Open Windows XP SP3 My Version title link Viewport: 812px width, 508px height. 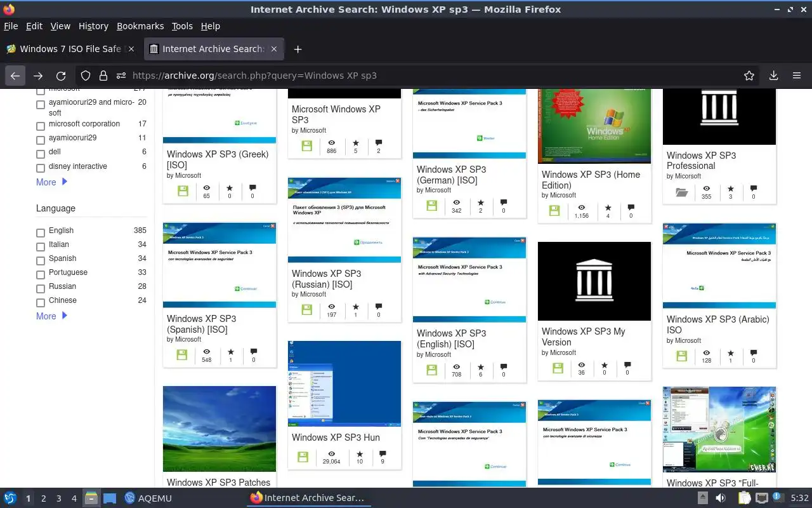(584, 337)
